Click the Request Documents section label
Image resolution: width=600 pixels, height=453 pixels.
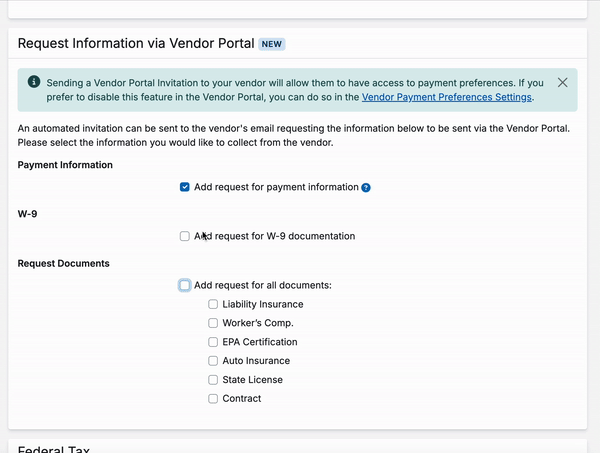pyautogui.click(x=64, y=264)
